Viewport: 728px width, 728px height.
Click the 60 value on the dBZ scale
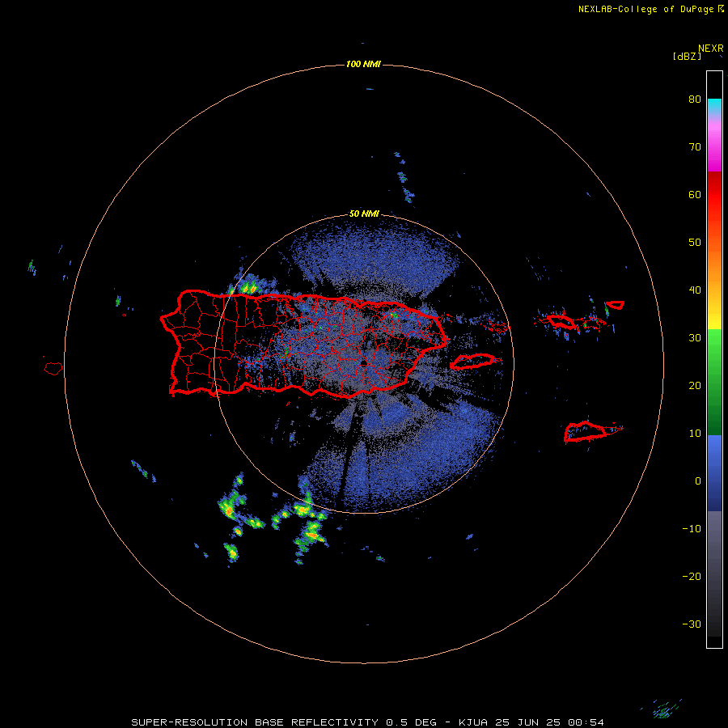pos(695,194)
